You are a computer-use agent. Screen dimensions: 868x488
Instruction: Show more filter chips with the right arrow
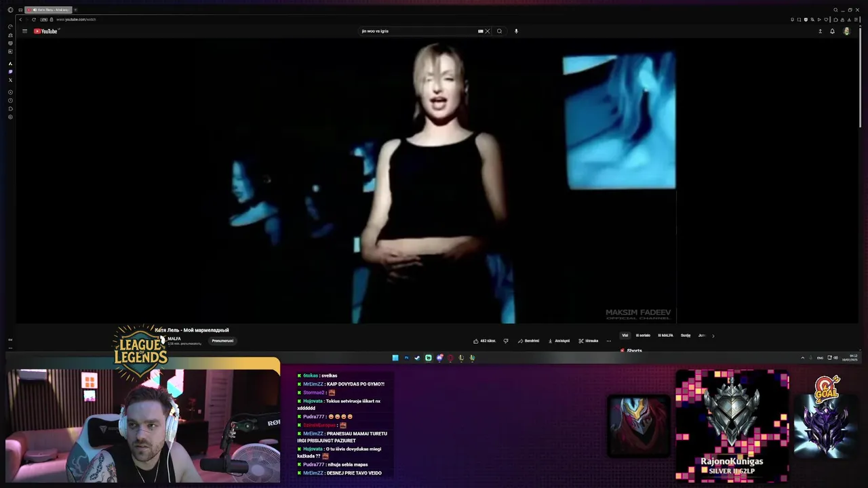[x=713, y=335]
